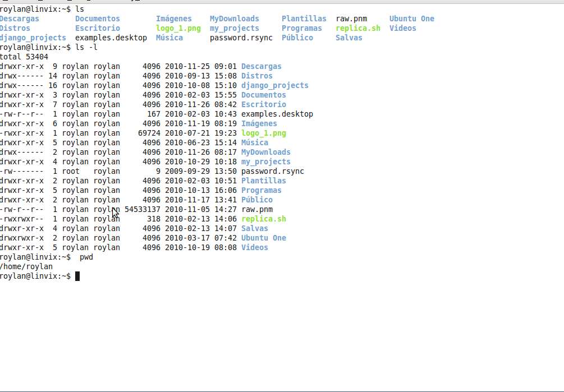Click the file size 54533137

[x=142, y=209]
